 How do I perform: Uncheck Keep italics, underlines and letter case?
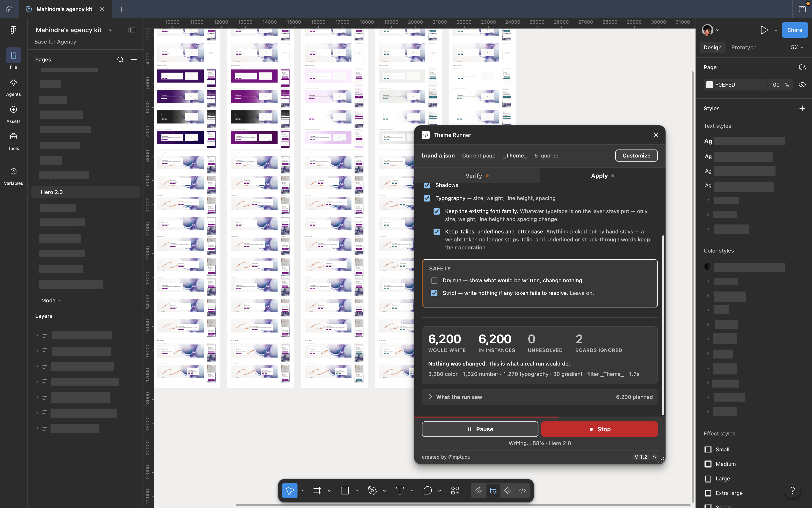436,232
